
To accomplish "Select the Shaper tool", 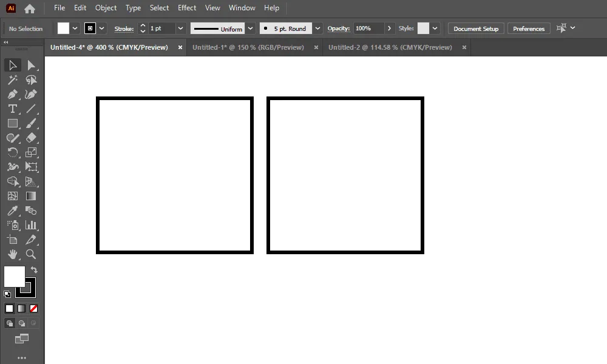I will (13, 138).
